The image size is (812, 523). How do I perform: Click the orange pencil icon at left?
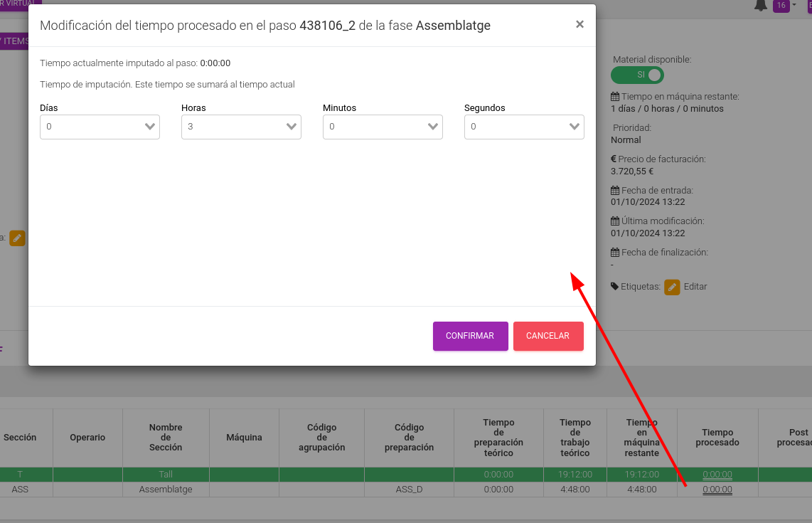(17, 238)
